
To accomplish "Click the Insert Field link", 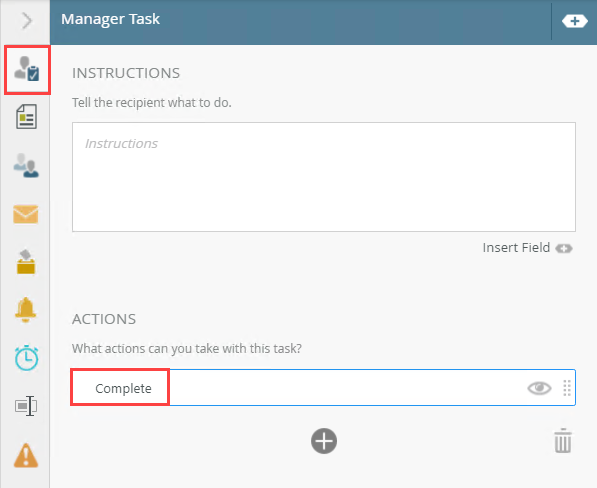I will [516, 248].
